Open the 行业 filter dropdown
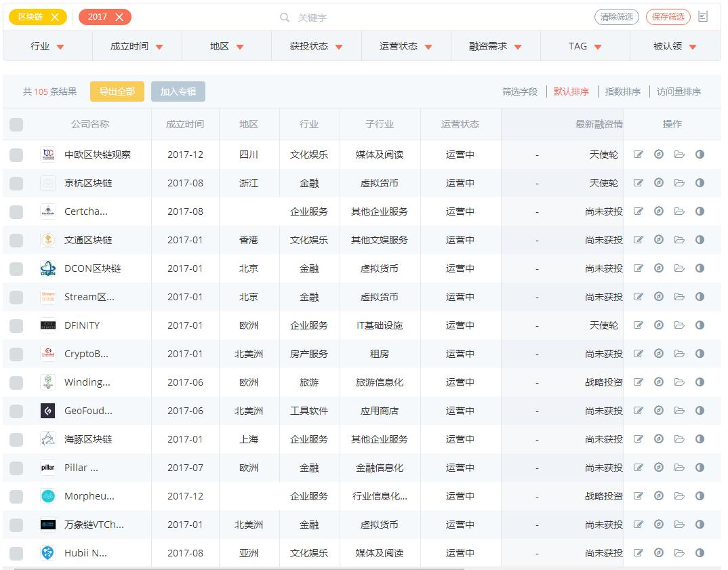Screen dimensions: 728x570 coord(47,45)
